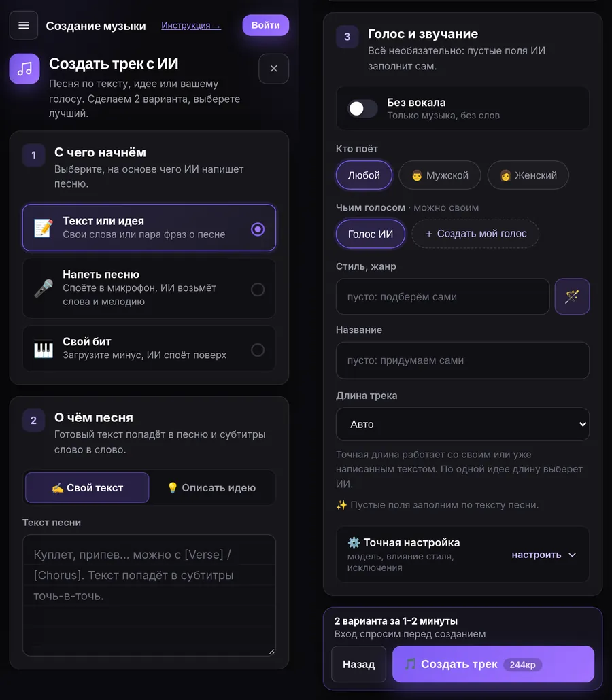Select the Напеть песню radio button
612x700 pixels.
pos(258,290)
